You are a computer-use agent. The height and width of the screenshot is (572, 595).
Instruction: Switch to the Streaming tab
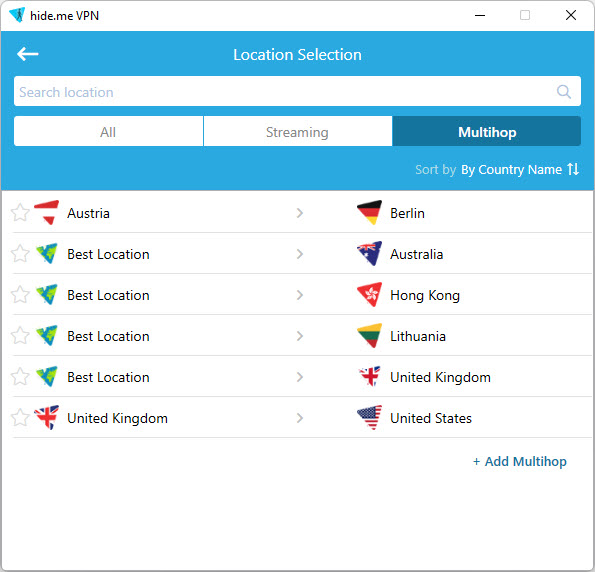tap(298, 131)
